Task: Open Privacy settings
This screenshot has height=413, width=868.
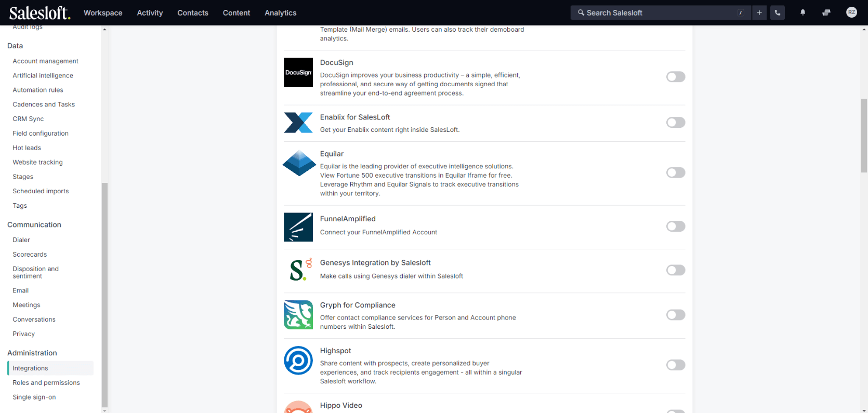Action: (x=24, y=334)
